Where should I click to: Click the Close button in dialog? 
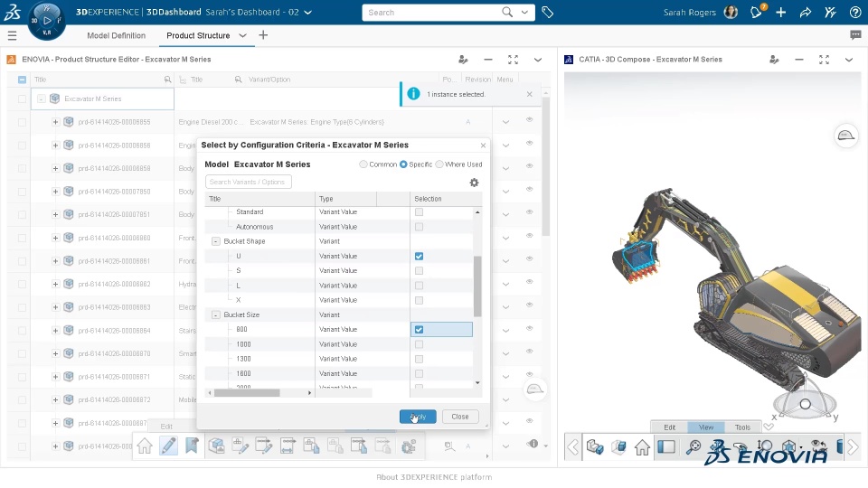460,417
